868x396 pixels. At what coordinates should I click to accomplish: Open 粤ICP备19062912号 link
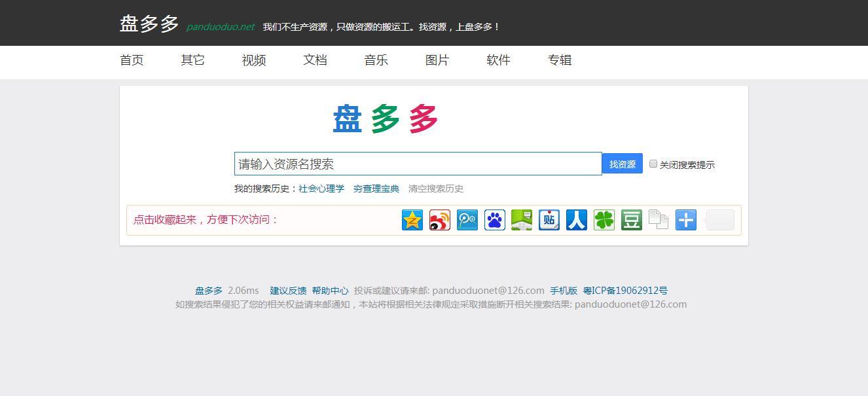[626, 291]
